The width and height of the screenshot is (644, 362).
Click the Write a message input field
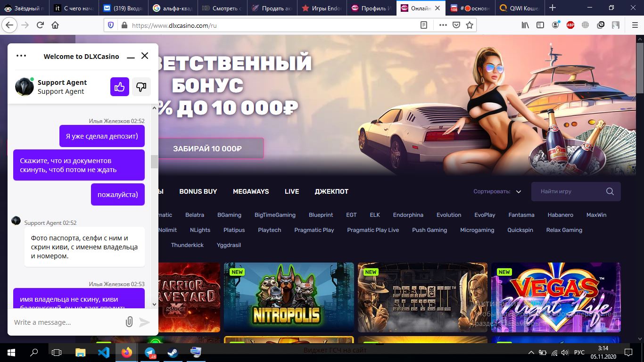66,322
